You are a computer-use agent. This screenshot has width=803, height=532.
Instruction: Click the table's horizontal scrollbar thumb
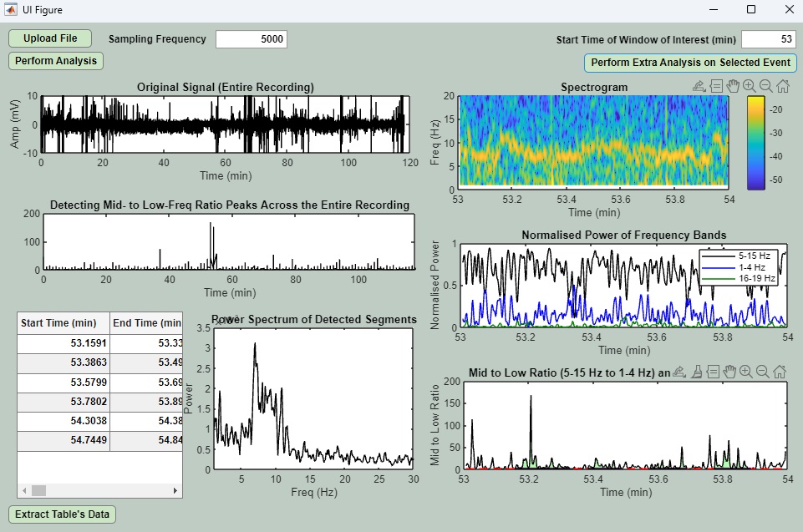[39, 490]
